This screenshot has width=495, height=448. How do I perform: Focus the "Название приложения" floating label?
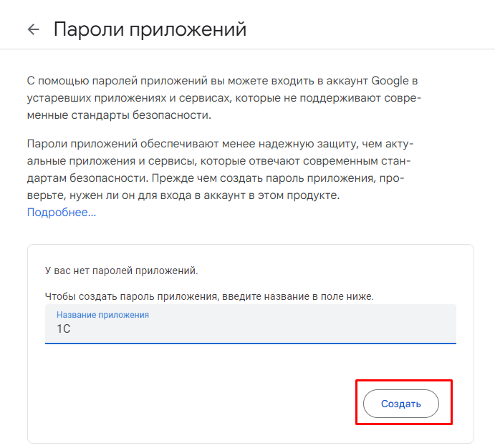[102, 315]
